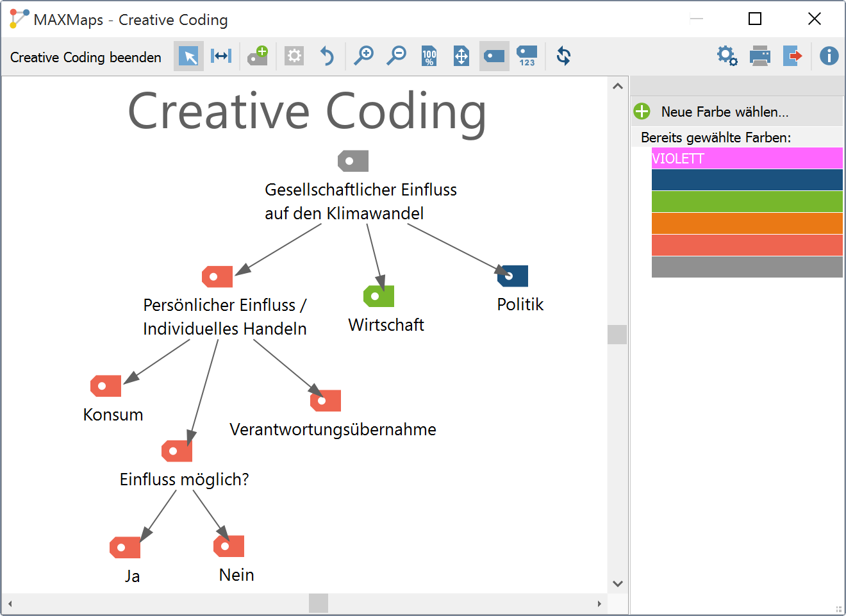Screen dimensions: 846x616
Task: Choose Neue Farbe wählen option
Action: (x=724, y=112)
